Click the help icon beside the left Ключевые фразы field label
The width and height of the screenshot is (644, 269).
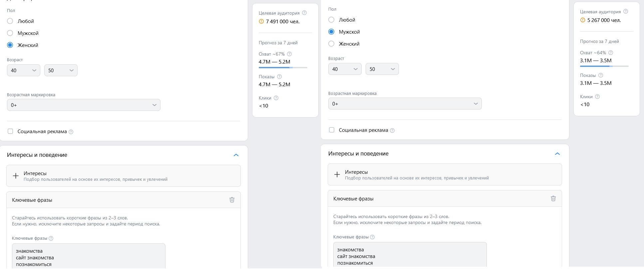tap(51, 238)
